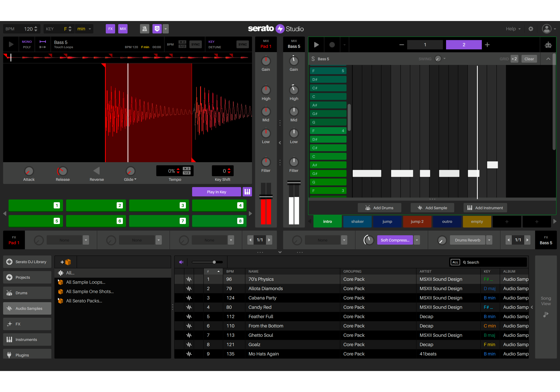Select pattern bar 1 button
Viewport: 560px width, 392px height.
coord(425,45)
